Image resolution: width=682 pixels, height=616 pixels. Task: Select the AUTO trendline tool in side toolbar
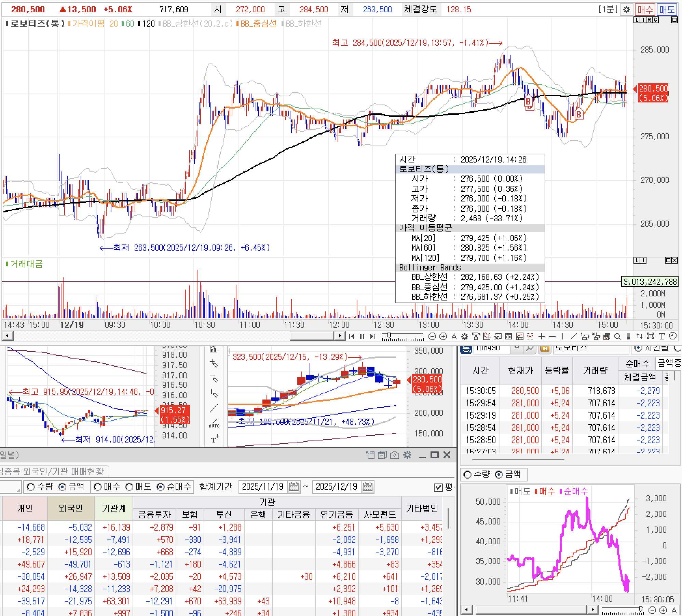[x=214, y=424]
